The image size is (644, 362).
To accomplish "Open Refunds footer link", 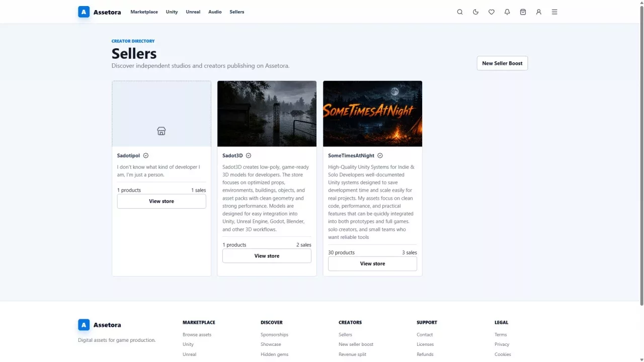I will pyautogui.click(x=425, y=354).
